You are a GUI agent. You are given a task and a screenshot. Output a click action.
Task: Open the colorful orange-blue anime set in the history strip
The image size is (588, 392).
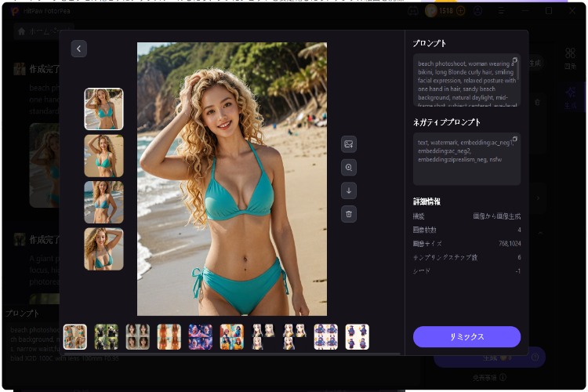tap(232, 337)
